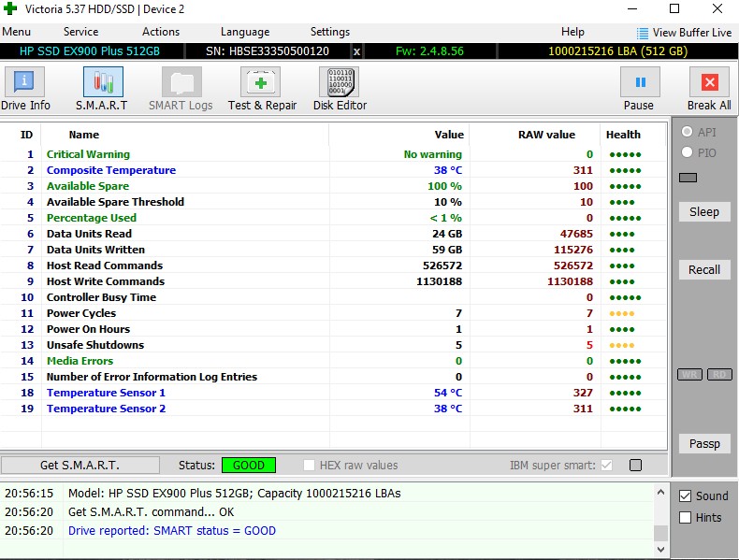This screenshot has height=560, width=739.
Task: Select the Temperature Sensor 2 row
Action: pyautogui.click(x=334, y=409)
